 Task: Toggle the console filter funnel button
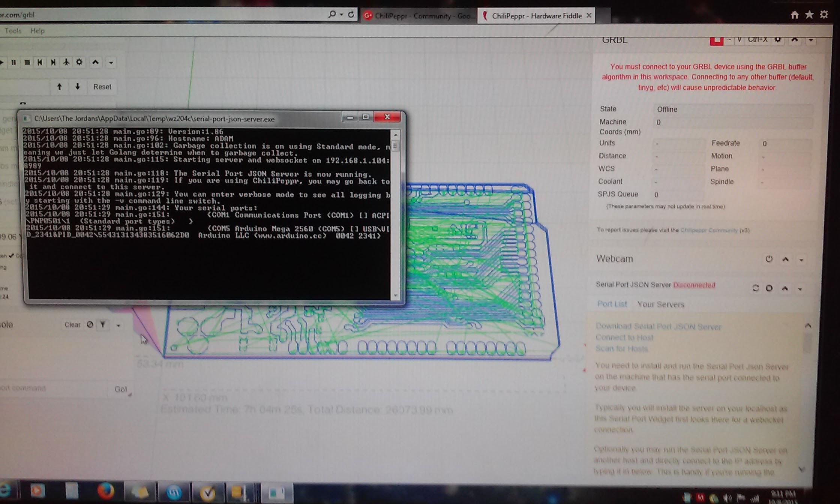(102, 325)
